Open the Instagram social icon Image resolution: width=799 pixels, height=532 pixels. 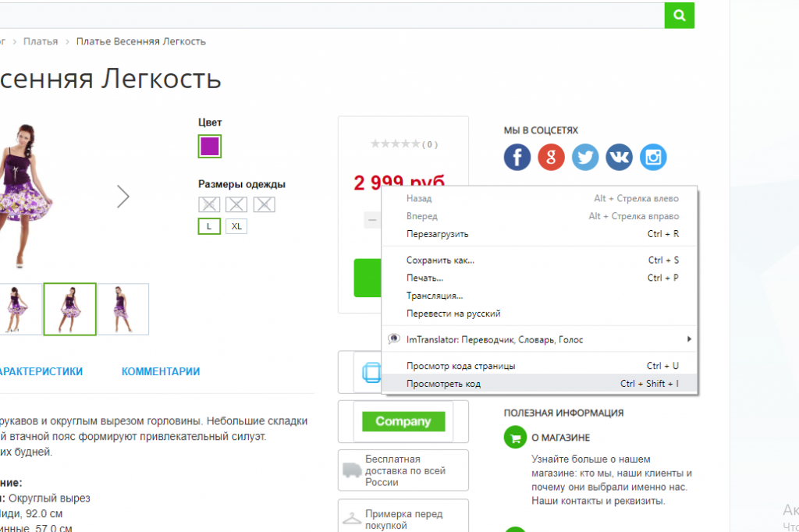[x=653, y=157]
